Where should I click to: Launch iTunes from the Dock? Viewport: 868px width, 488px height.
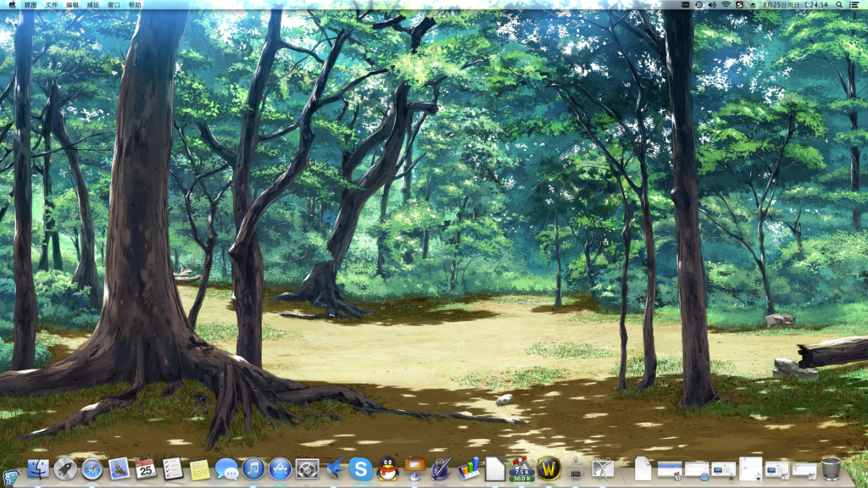pyautogui.click(x=253, y=469)
